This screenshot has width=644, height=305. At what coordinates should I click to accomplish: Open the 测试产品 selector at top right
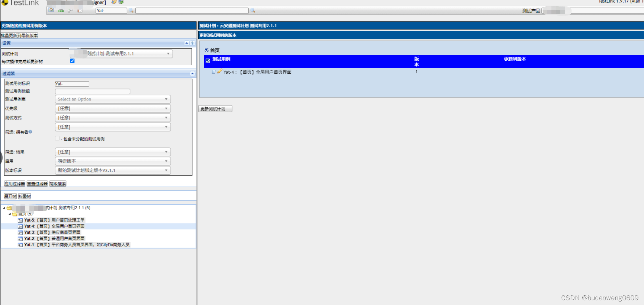pos(593,11)
